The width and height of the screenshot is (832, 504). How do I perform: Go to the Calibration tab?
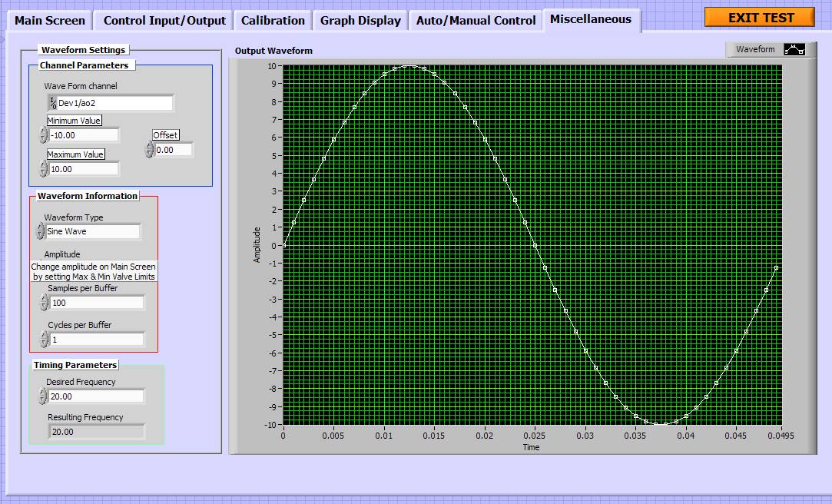(x=273, y=21)
